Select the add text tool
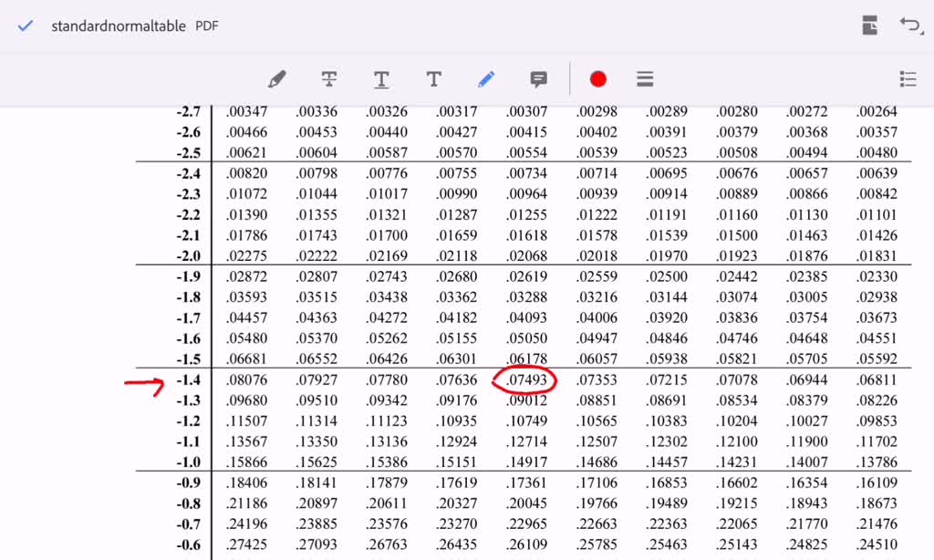Image resolution: width=934 pixels, height=560 pixels. [x=433, y=78]
